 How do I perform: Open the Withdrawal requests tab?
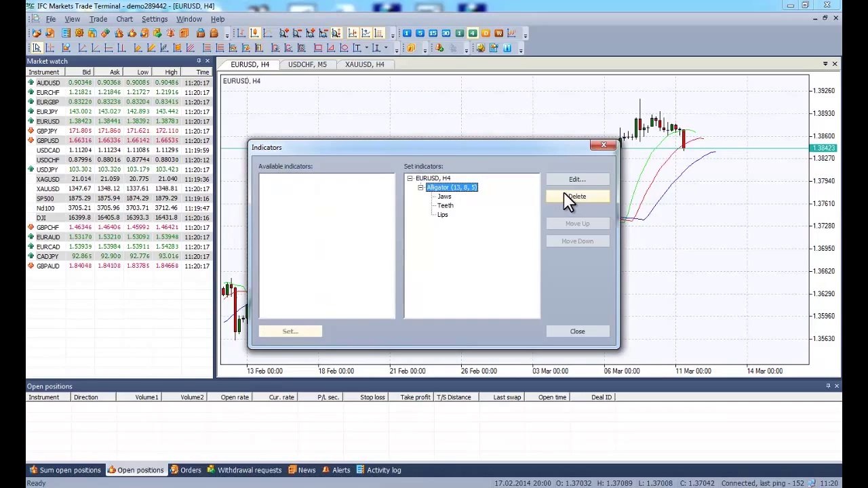[244, 470]
